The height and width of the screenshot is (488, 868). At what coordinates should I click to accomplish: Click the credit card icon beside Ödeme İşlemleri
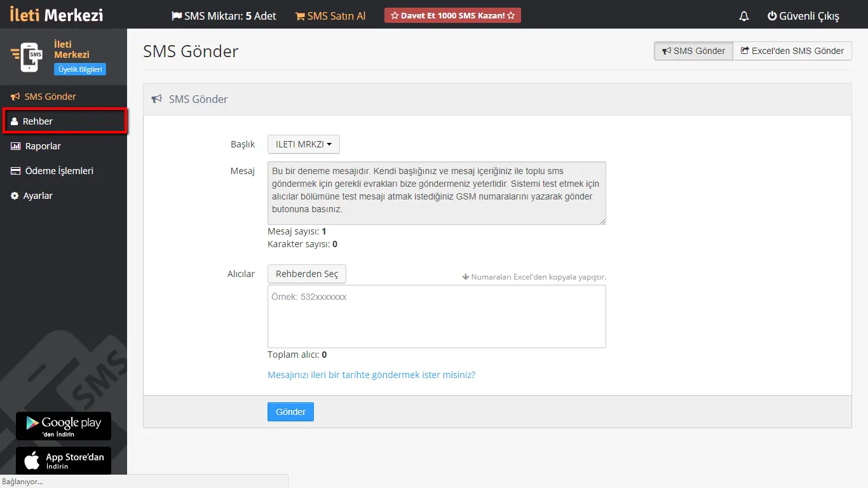click(x=15, y=171)
